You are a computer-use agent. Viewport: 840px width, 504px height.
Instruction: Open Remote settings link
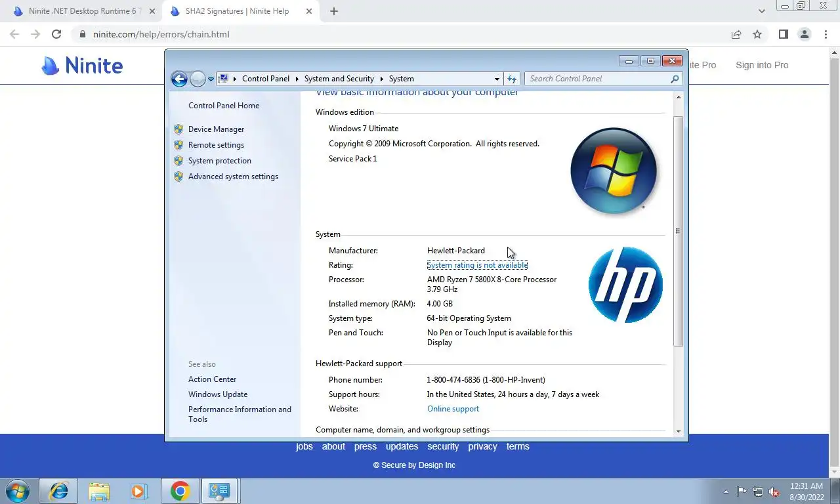[x=216, y=145]
